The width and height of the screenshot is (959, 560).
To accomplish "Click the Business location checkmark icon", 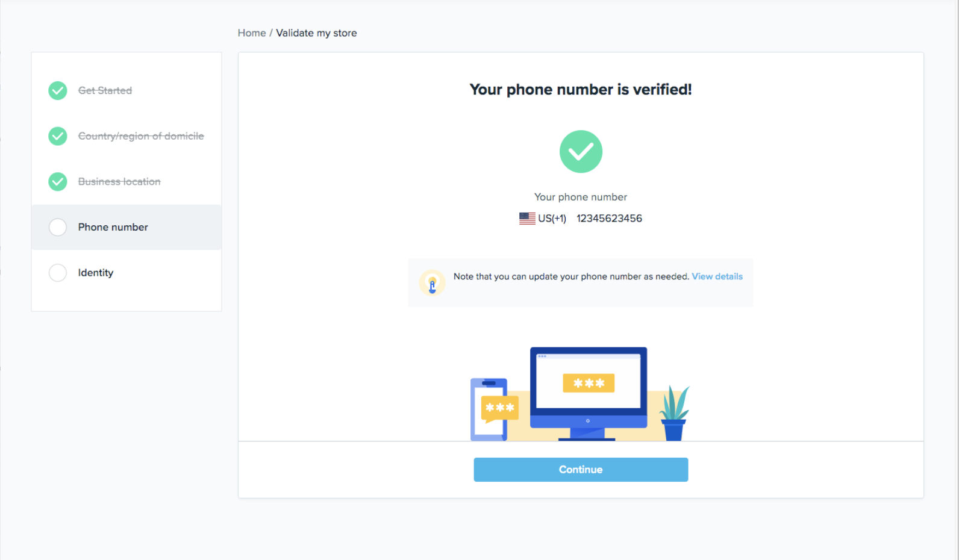I will 58,181.
